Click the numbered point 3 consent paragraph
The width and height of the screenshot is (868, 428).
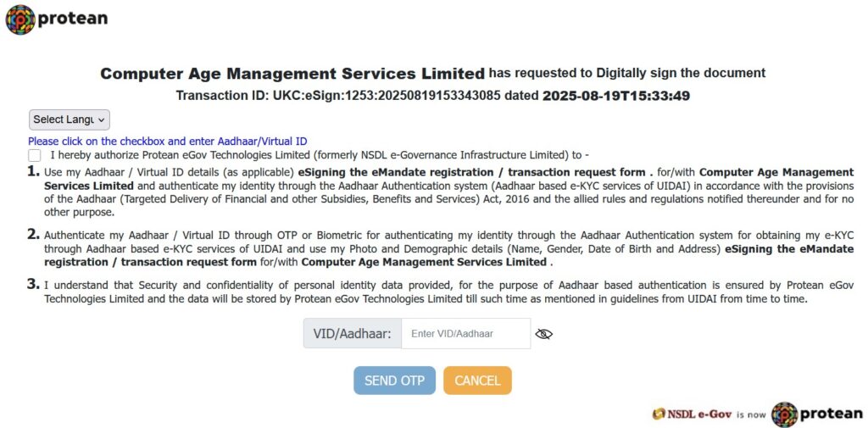(448, 292)
